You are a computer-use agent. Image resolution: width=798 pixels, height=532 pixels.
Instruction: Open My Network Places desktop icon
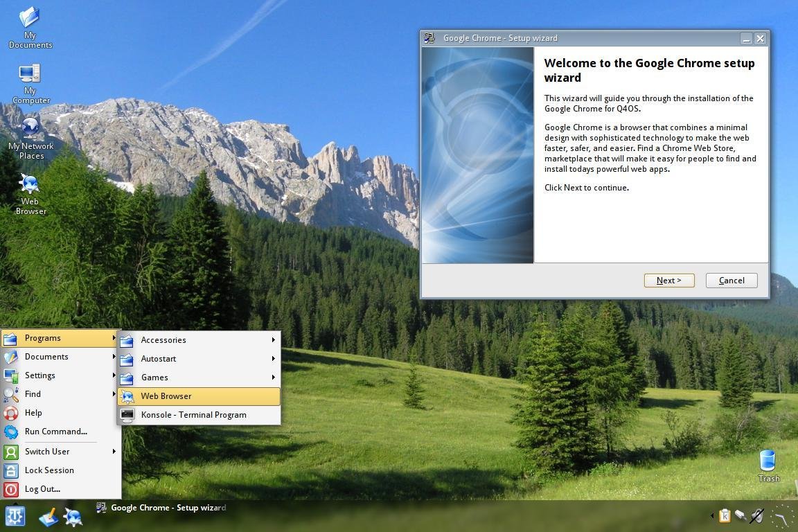[x=30, y=139]
